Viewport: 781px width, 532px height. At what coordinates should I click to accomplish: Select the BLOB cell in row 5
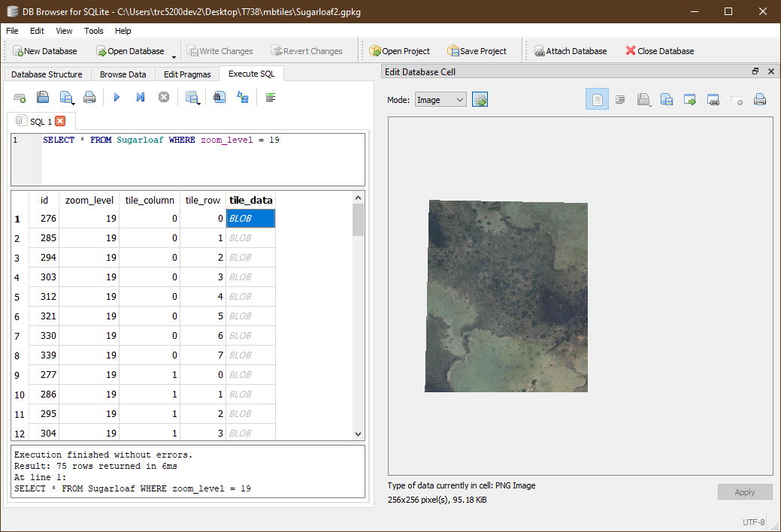point(251,296)
